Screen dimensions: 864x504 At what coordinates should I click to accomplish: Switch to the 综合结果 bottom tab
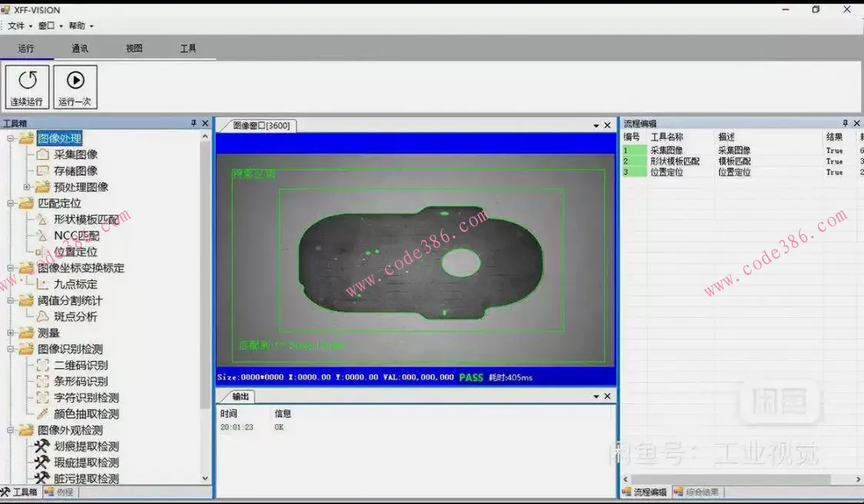click(699, 492)
